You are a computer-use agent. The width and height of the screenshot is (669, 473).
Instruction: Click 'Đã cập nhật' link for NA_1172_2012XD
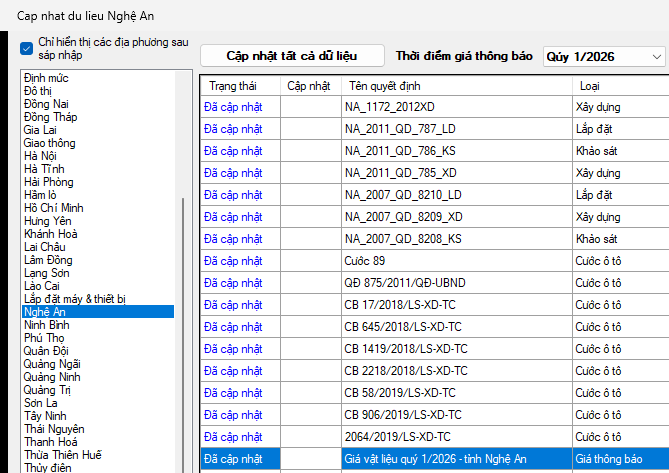(232, 106)
